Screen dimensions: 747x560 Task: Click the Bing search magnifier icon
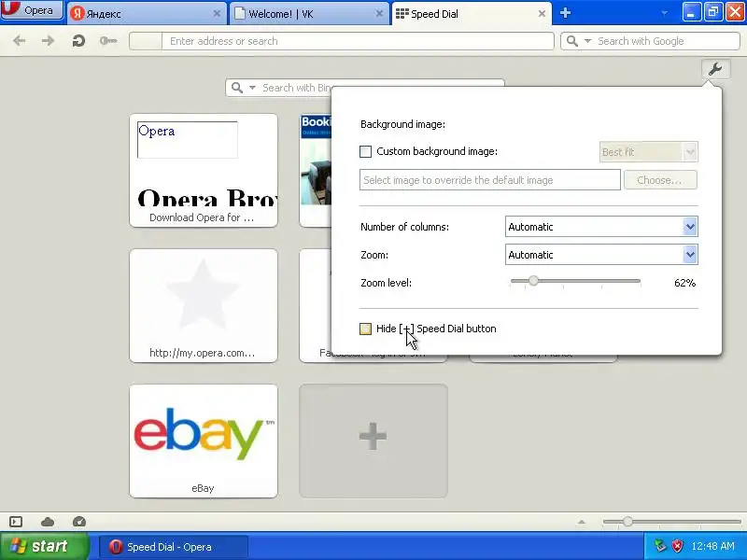[x=237, y=88]
